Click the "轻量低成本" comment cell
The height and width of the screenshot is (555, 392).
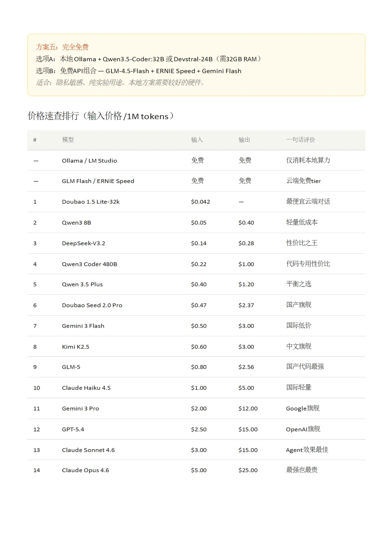302,222
